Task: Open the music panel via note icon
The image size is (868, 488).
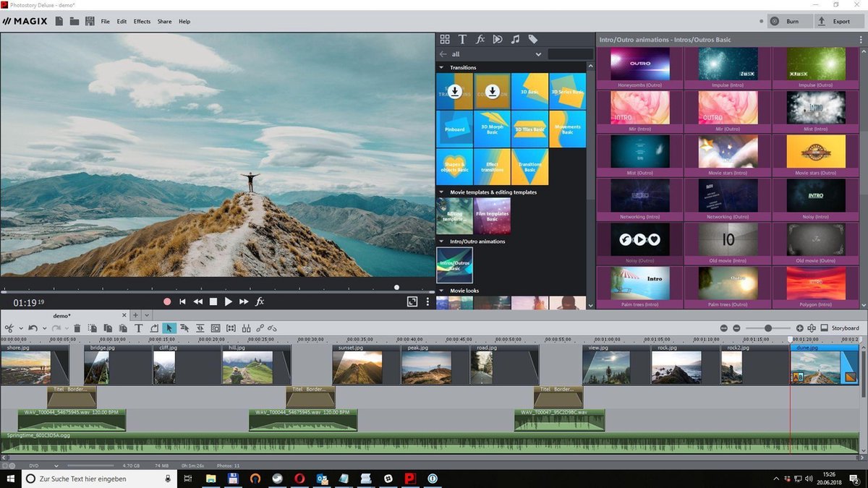Action: 515,39
